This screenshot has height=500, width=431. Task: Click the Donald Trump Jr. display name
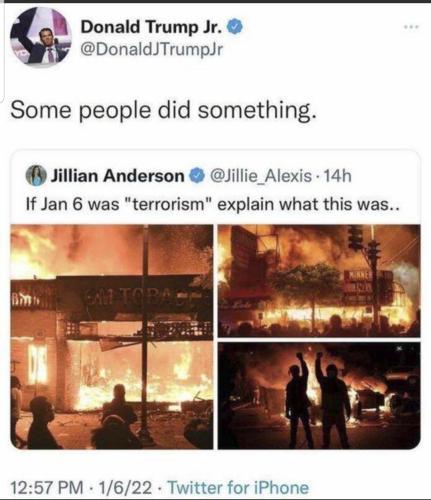coord(152,27)
